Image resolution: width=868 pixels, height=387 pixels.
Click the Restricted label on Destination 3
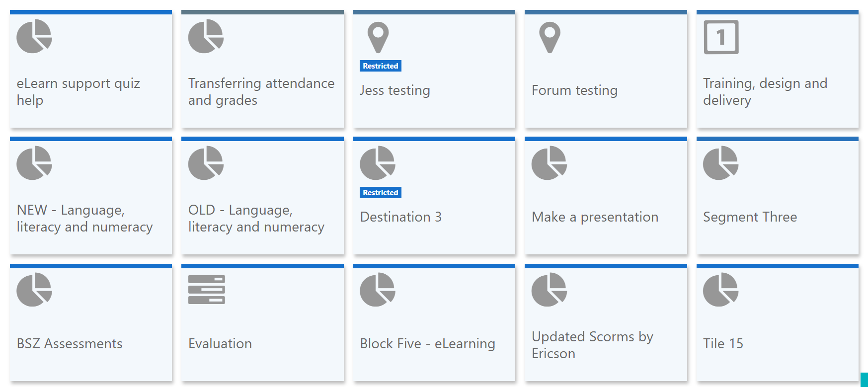click(x=380, y=193)
